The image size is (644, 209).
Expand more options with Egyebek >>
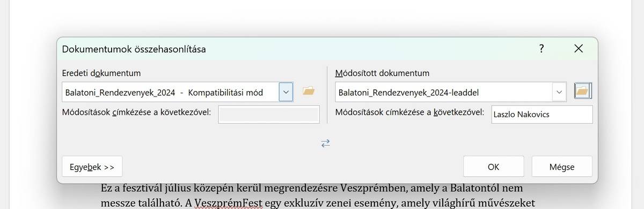point(92,167)
